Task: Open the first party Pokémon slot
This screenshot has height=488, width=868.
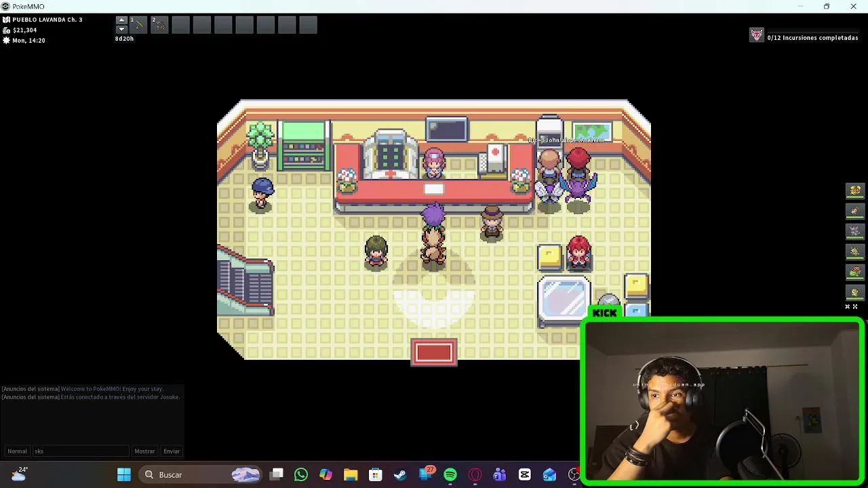Action: [854, 190]
